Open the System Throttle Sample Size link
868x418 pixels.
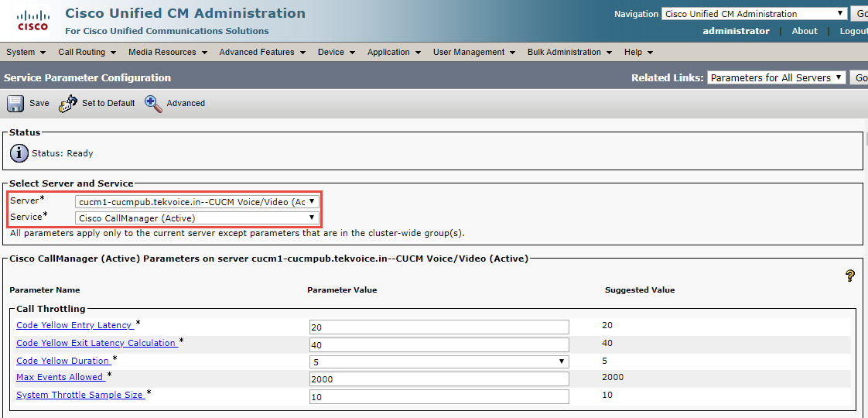pyautogui.click(x=80, y=396)
